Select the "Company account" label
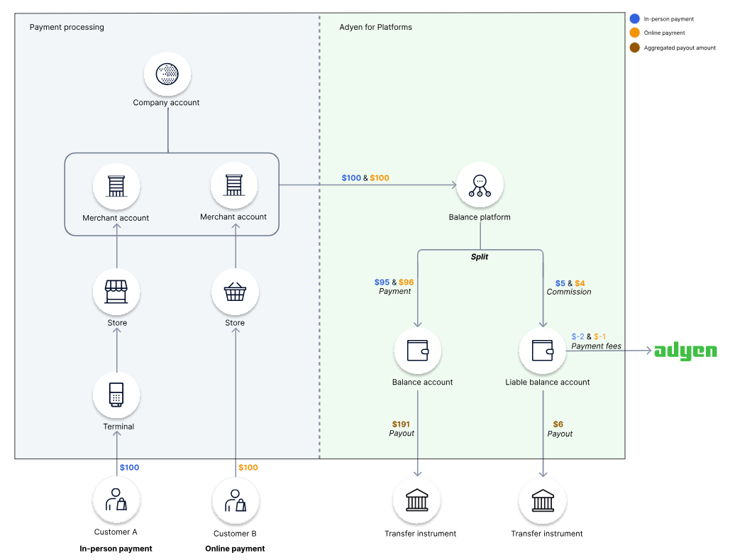Viewport: 730px width, 560px height. click(166, 102)
